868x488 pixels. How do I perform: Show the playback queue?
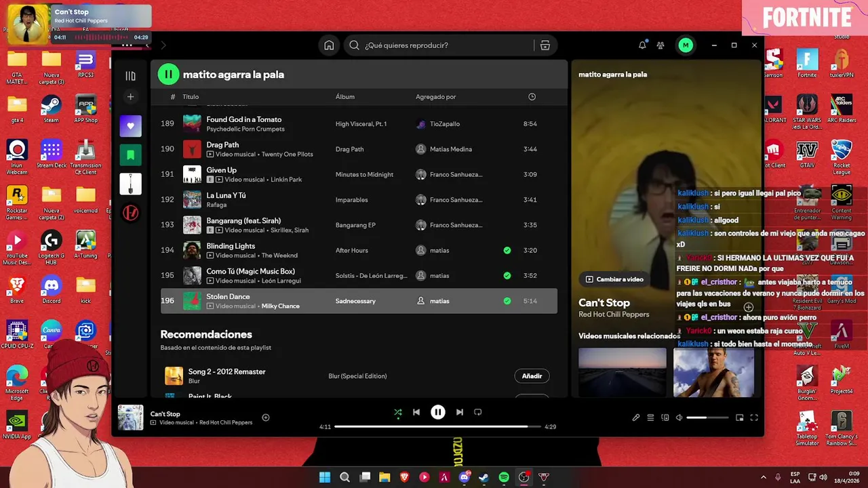click(650, 418)
